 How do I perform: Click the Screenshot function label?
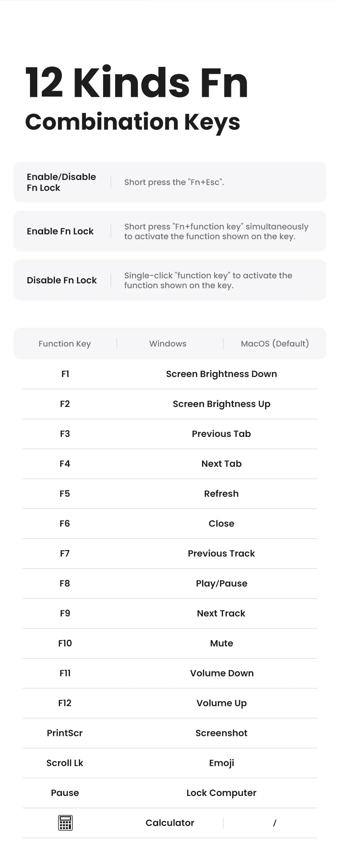(x=221, y=733)
